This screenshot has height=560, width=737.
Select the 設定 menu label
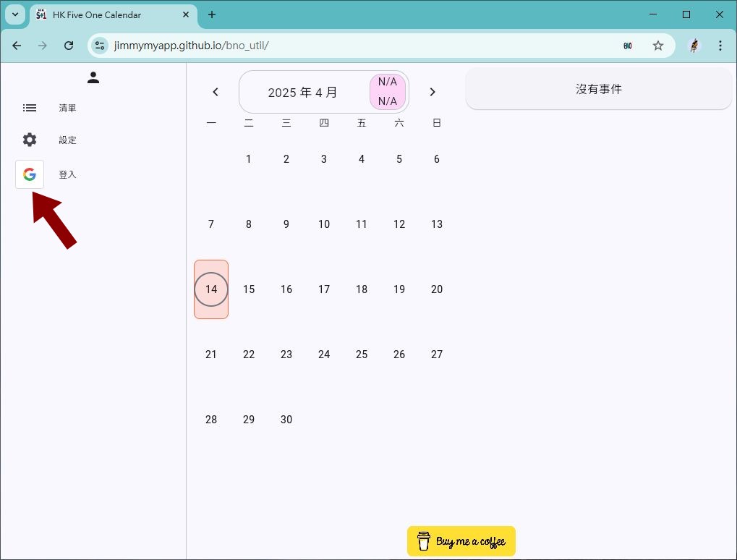click(x=67, y=140)
